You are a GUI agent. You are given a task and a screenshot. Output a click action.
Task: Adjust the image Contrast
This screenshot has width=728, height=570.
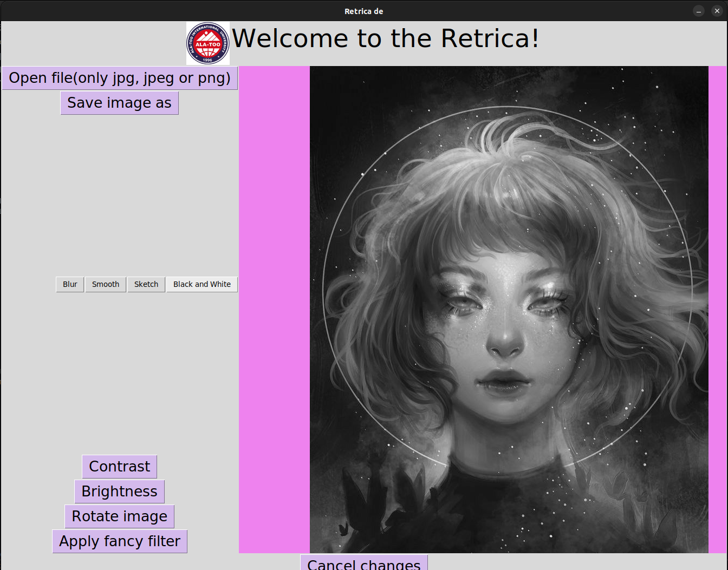pos(119,467)
